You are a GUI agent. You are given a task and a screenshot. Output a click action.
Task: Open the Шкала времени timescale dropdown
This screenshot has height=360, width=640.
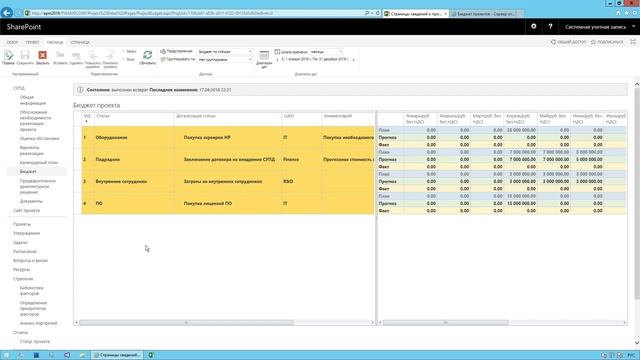pos(326,52)
